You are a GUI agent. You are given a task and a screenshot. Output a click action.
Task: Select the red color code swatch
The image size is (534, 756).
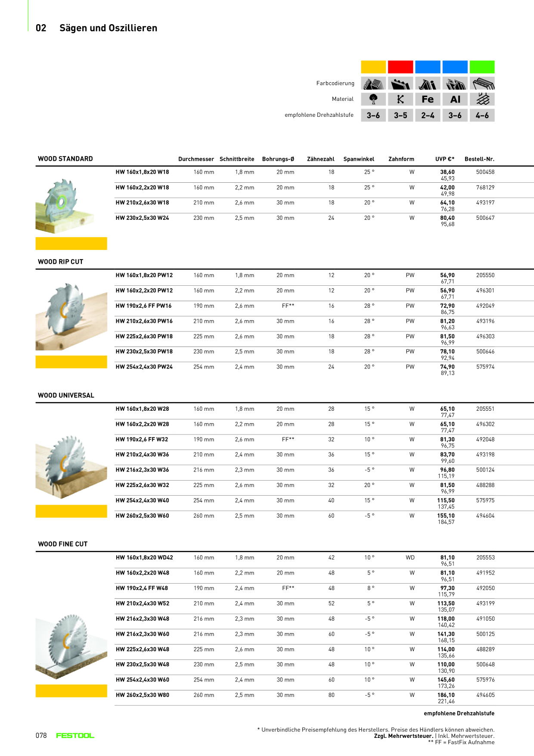400,67
